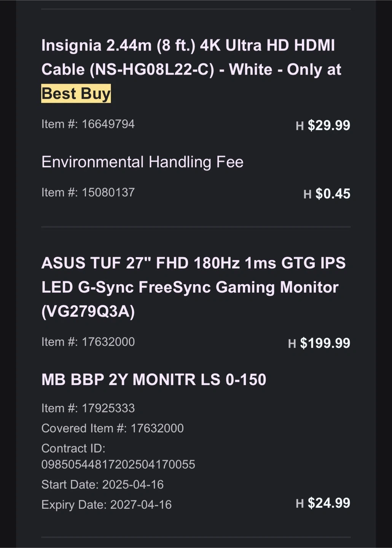Click the H tax code beside $0.45
This screenshot has height=548, width=392.
coord(308,194)
